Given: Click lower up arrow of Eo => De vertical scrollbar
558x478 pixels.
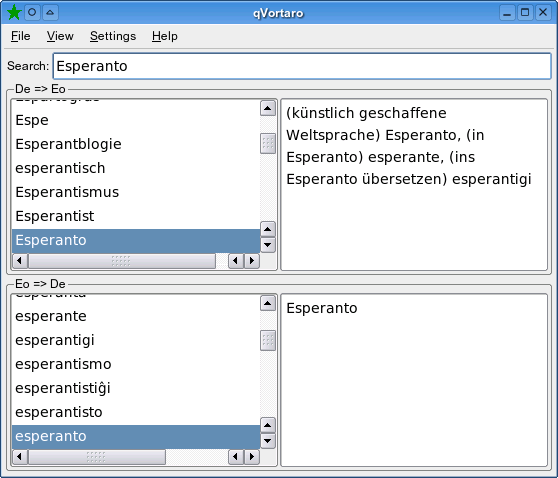Looking at the screenshot, I should [x=268, y=425].
